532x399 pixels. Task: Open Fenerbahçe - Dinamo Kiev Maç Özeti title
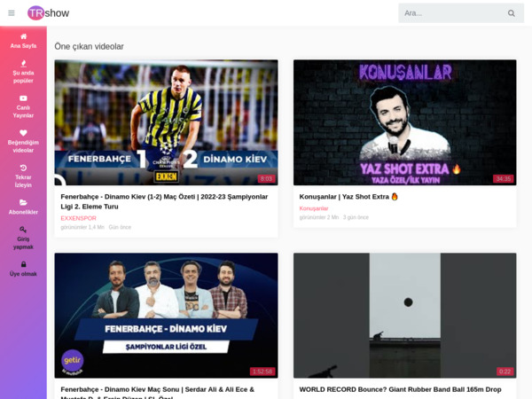tap(165, 201)
